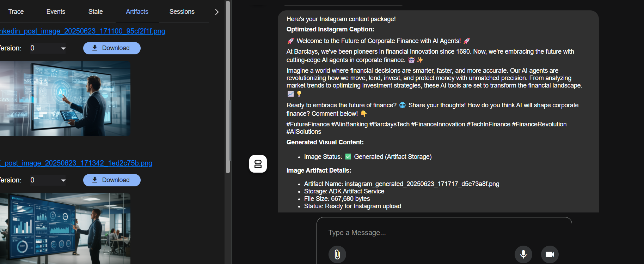Open Version dropdown for linkedin post image

48,48
